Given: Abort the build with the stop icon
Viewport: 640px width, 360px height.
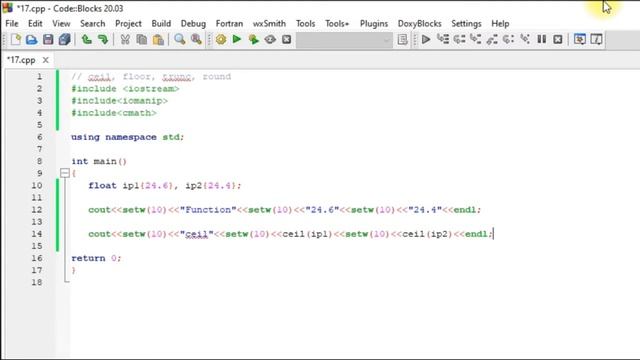Looking at the screenshot, I should [x=287, y=40].
